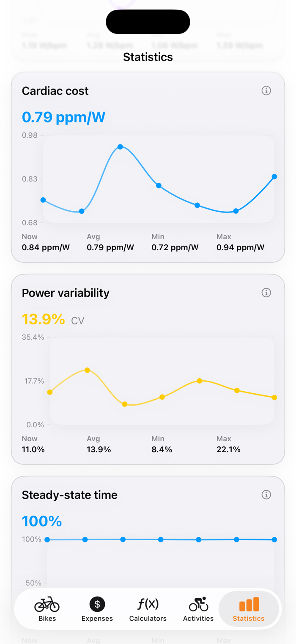Select the Statistics bar chart icon
This screenshot has height=644, width=296.
249,605
